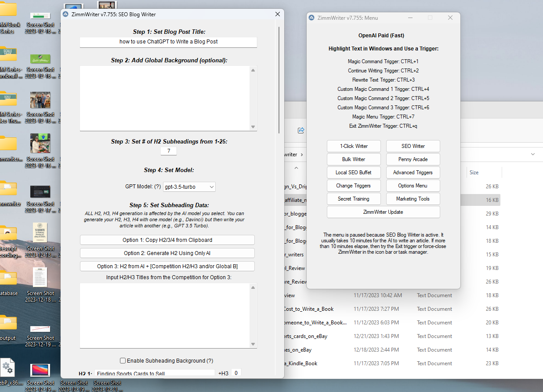Click the Share icon in File Explorer toolbar
The image size is (543, 392).
[301, 130]
